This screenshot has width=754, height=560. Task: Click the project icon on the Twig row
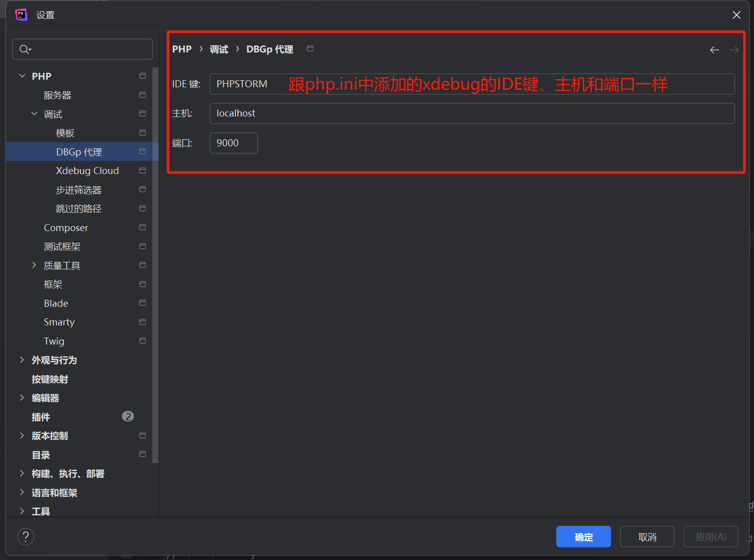point(143,341)
